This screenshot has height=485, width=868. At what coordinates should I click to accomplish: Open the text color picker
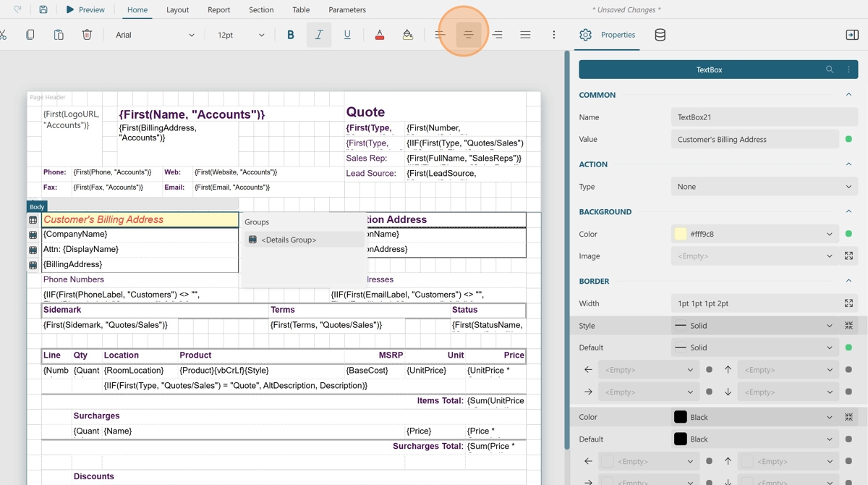[x=379, y=35]
